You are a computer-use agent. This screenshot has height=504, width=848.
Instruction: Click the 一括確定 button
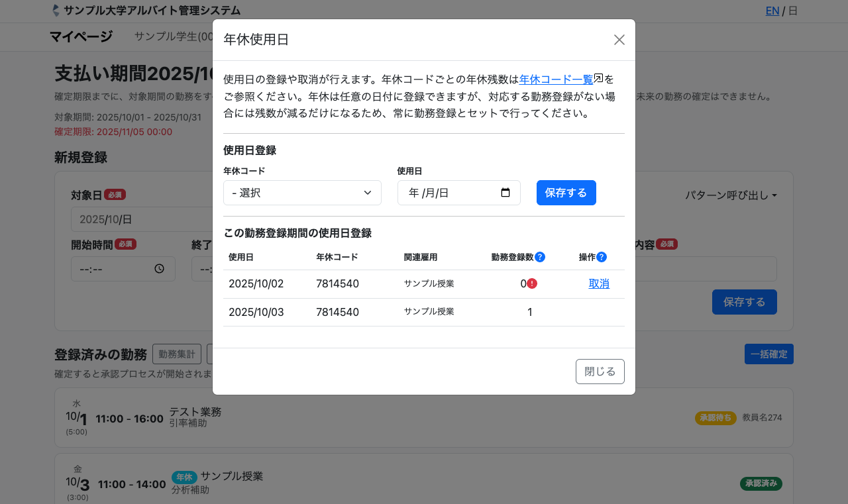pyautogui.click(x=768, y=354)
